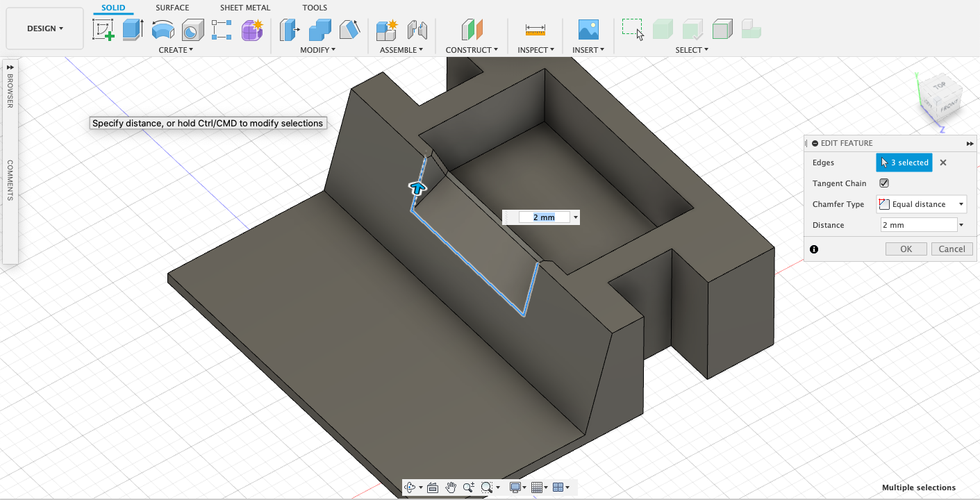Click the Look At navigation icon
980x500 pixels.
(433, 487)
